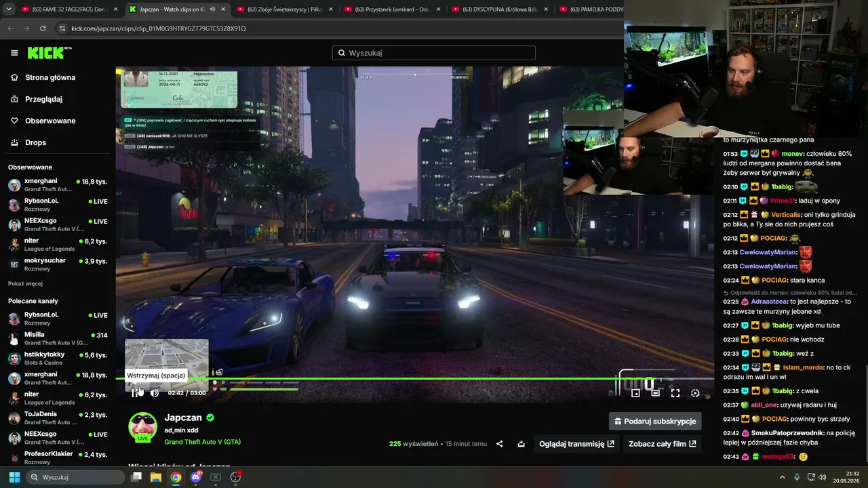The width and height of the screenshot is (868, 488).
Task: Open chat user CwelowatyMarian's first message
Action: [x=768, y=252]
